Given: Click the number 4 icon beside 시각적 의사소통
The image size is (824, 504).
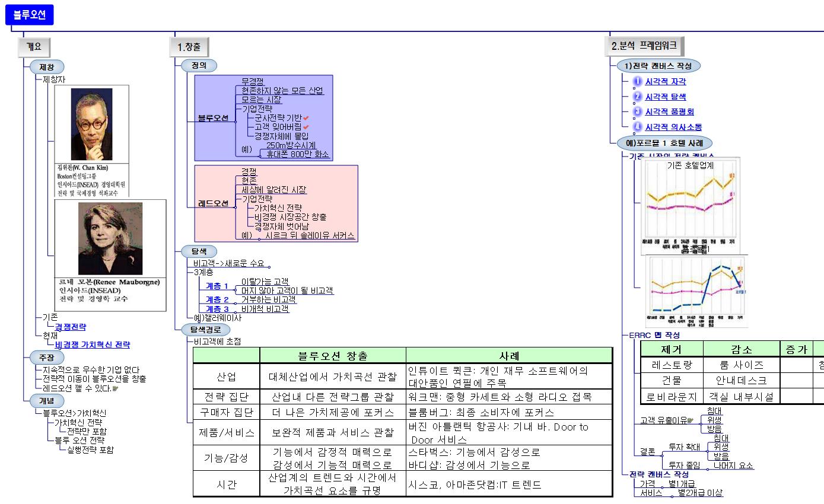Looking at the screenshot, I should point(637,126).
